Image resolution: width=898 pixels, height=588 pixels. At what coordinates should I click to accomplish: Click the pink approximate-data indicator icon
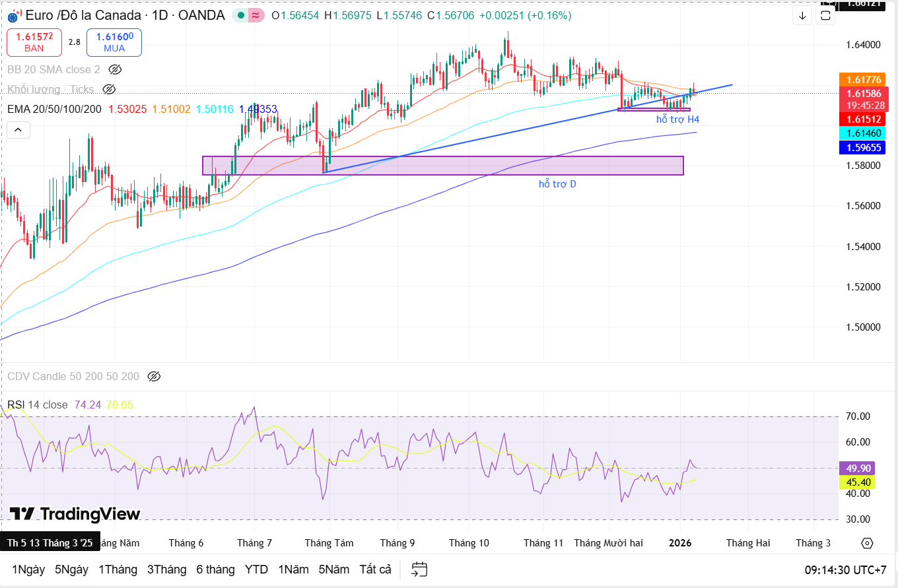tap(256, 15)
